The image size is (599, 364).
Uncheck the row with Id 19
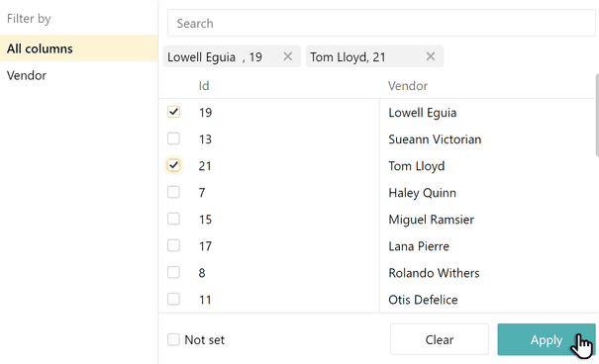[x=173, y=112]
